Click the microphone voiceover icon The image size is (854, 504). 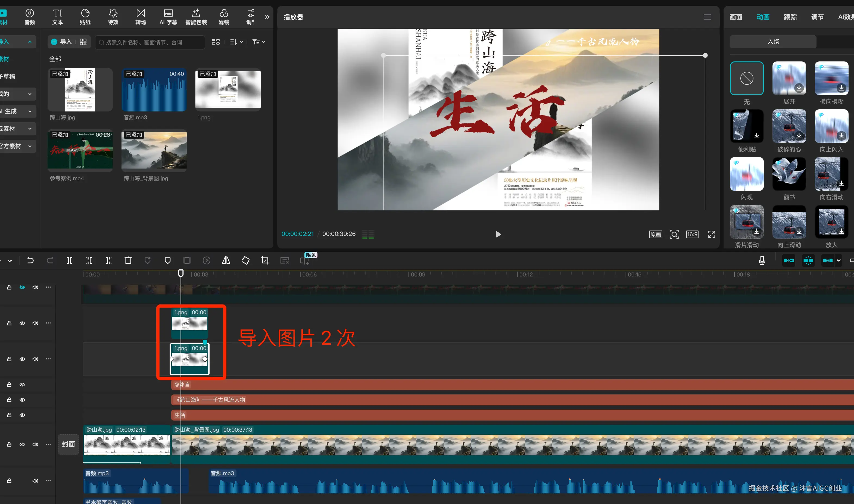pyautogui.click(x=762, y=260)
